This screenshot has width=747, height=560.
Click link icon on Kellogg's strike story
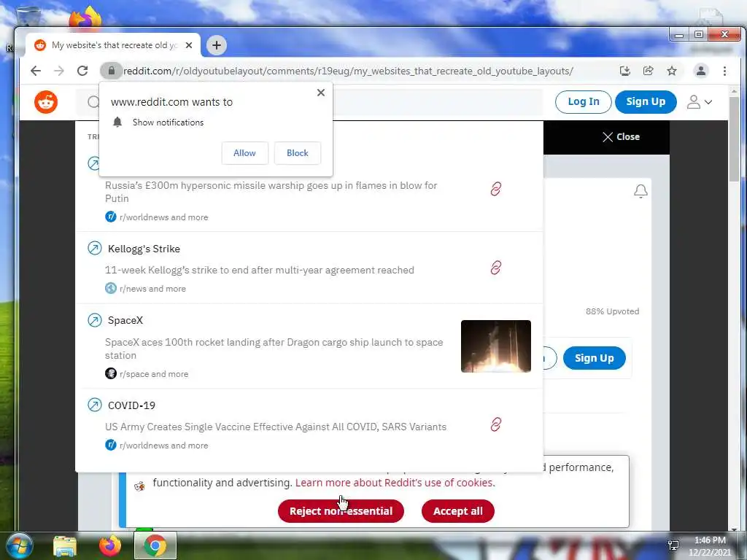tap(495, 268)
